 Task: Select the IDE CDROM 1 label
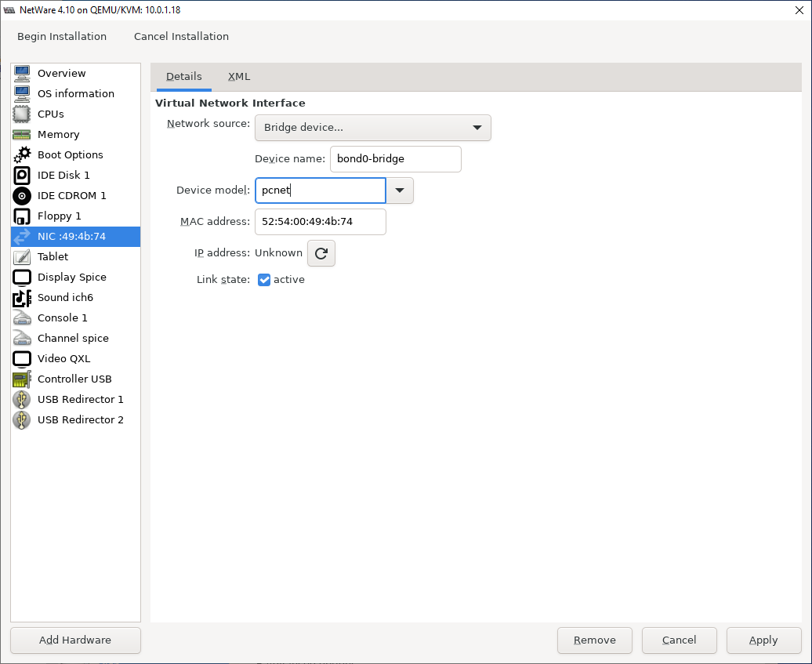(x=72, y=195)
